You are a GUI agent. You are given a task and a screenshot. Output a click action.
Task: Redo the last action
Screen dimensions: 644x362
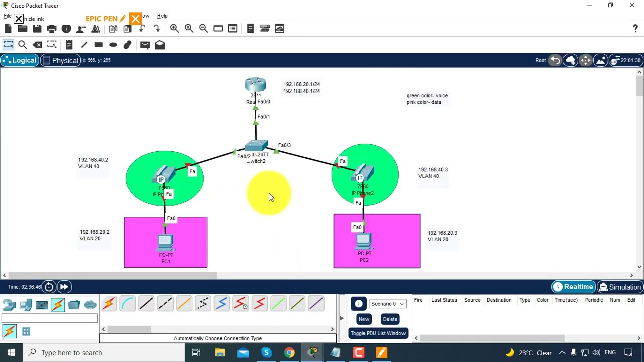pyautogui.click(x=157, y=29)
